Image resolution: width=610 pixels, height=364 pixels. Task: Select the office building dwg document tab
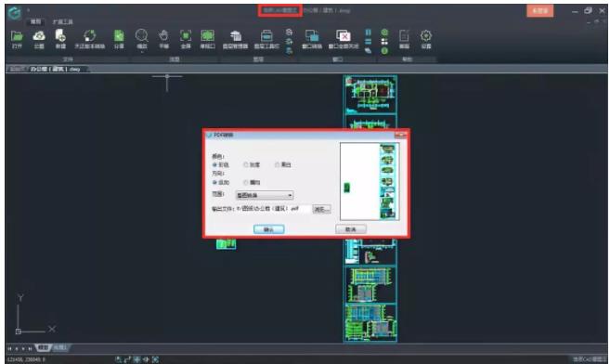click(x=55, y=70)
